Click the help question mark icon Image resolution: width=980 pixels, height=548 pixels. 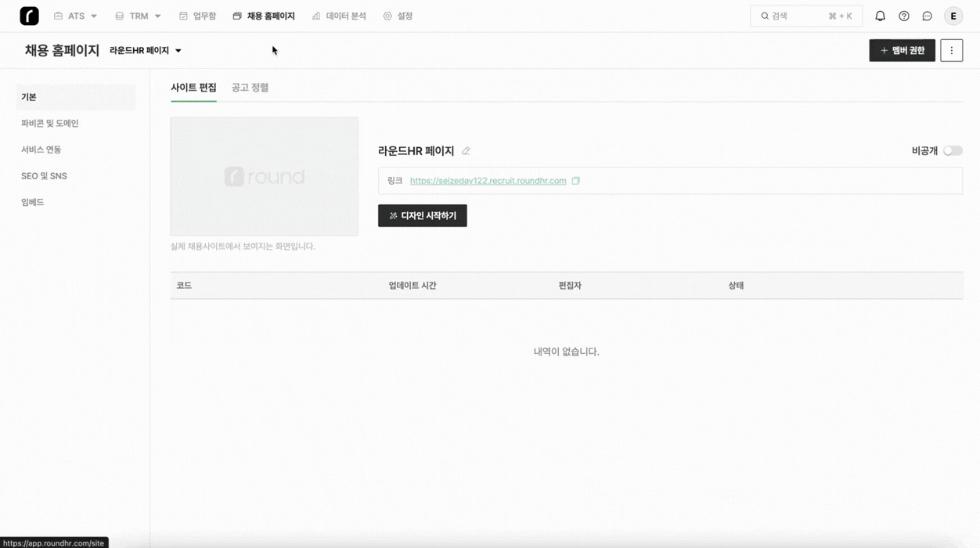coord(904,16)
